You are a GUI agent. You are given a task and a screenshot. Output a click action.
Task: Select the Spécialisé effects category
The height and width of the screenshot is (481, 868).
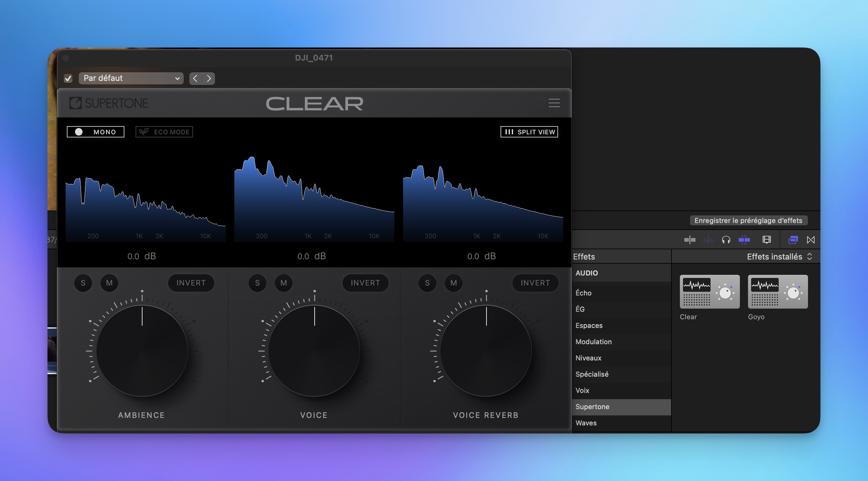click(x=621, y=374)
